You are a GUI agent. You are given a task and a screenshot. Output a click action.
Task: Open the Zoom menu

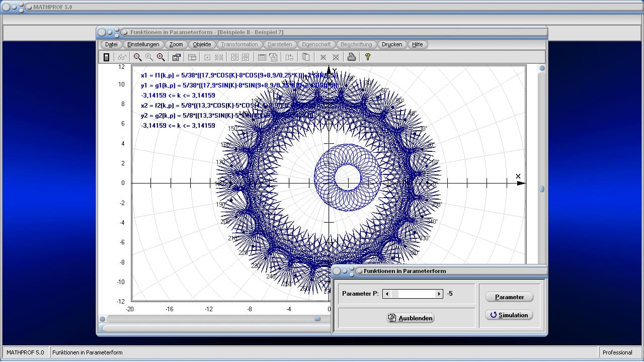point(176,44)
